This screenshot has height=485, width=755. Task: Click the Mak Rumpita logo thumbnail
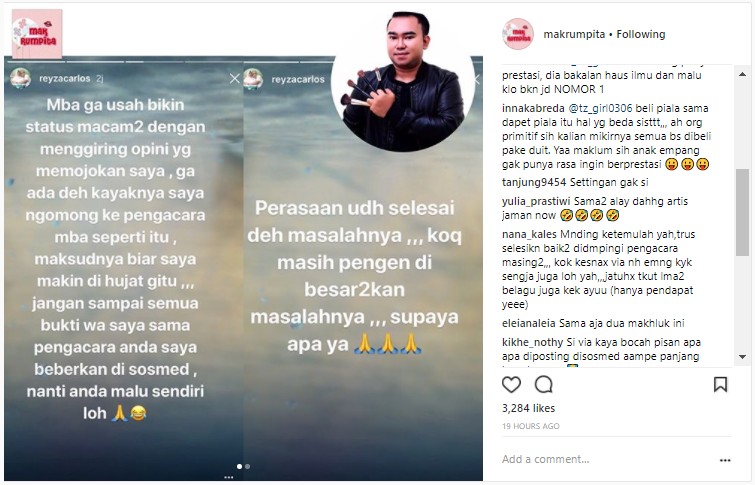(37, 34)
